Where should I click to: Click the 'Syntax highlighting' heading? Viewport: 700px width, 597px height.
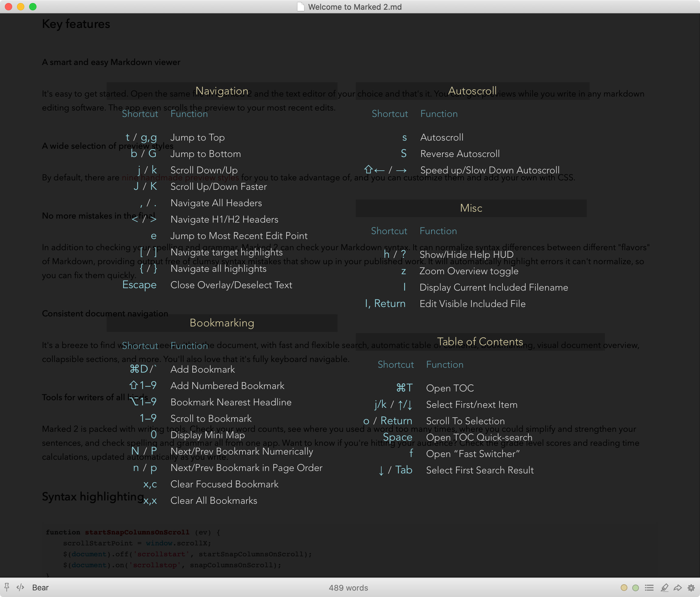pos(93,496)
